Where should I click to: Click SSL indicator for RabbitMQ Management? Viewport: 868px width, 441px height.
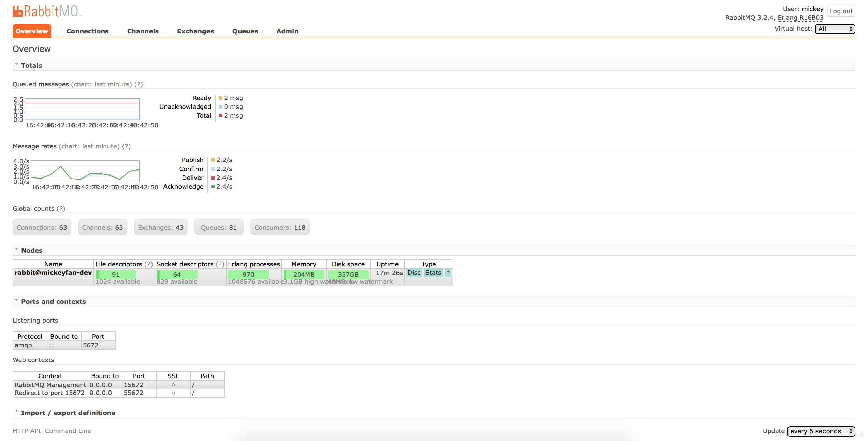tap(173, 385)
